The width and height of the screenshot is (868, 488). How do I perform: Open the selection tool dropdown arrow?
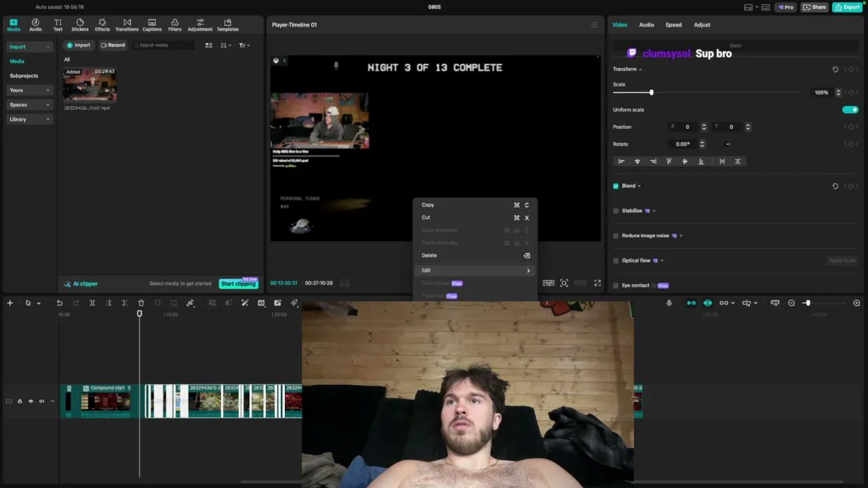39,304
